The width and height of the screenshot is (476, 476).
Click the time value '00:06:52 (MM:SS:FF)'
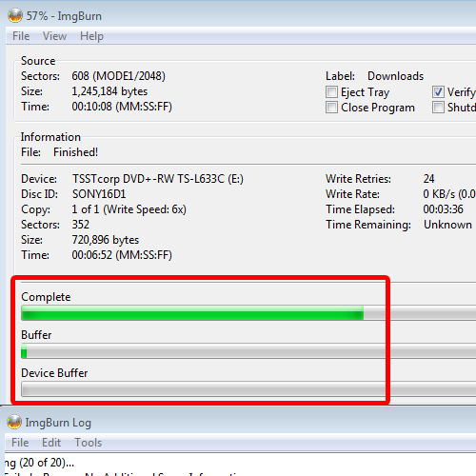point(122,255)
